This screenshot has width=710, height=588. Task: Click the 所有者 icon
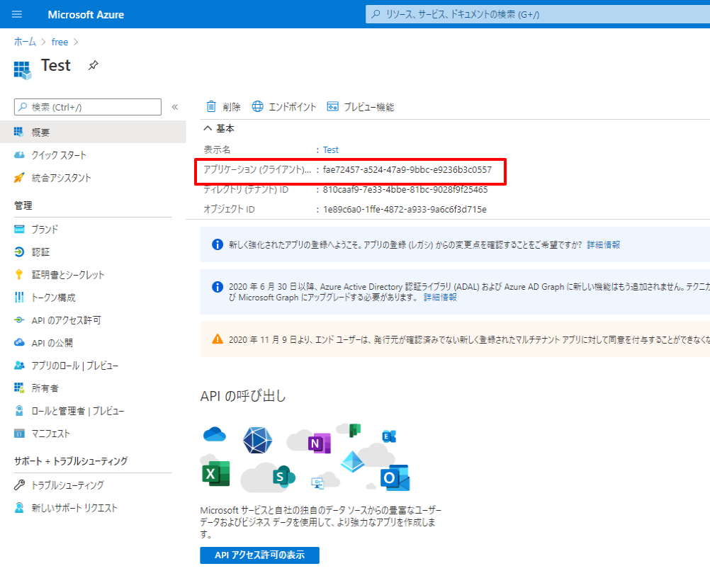[x=19, y=388]
